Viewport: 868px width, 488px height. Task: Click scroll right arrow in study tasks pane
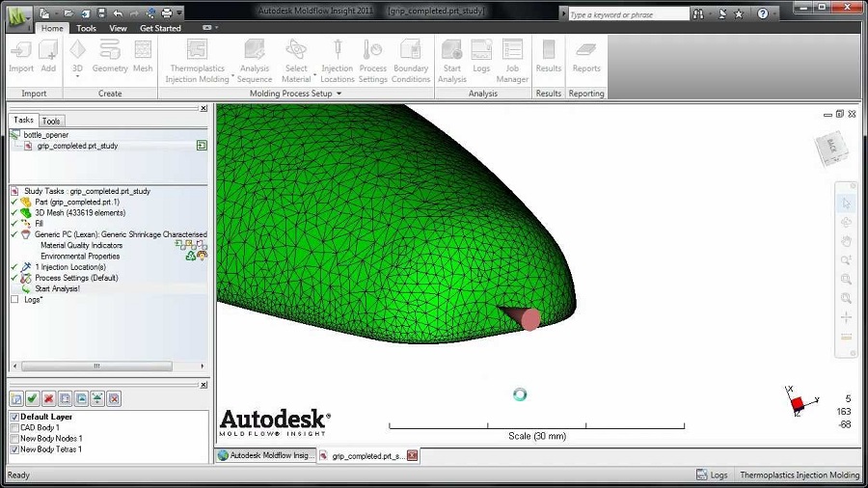tap(203, 366)
